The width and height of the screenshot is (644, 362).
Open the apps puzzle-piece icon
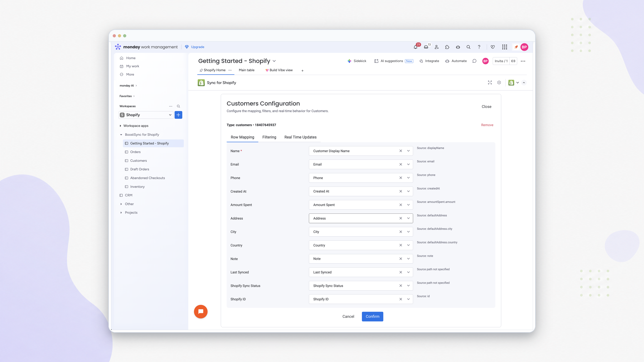pos(447,47)
